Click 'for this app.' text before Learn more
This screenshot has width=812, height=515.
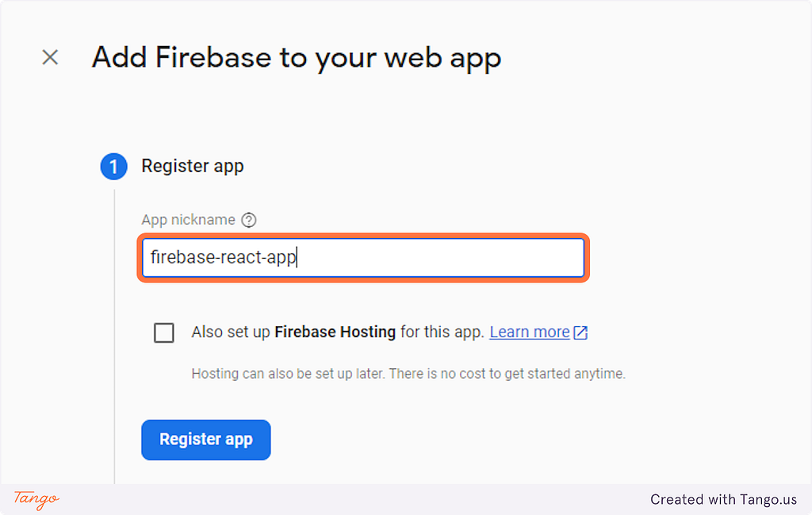[x=442, y=332]
